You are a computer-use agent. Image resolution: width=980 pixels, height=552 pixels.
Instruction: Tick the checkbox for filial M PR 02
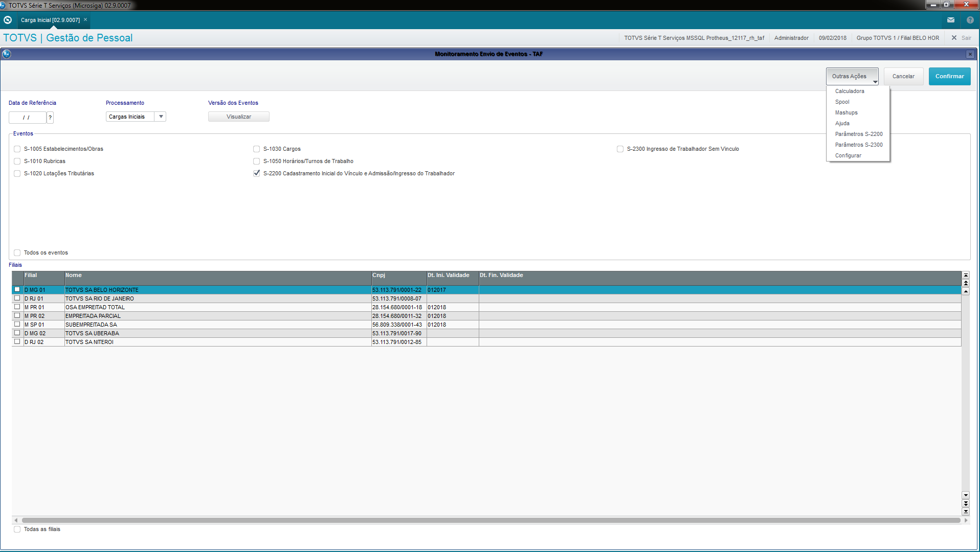pyautogui.click(x=17, y=316)
